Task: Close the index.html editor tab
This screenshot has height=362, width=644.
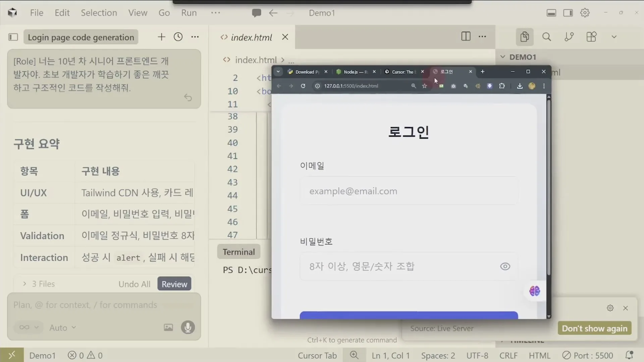Action: [285, 37]
